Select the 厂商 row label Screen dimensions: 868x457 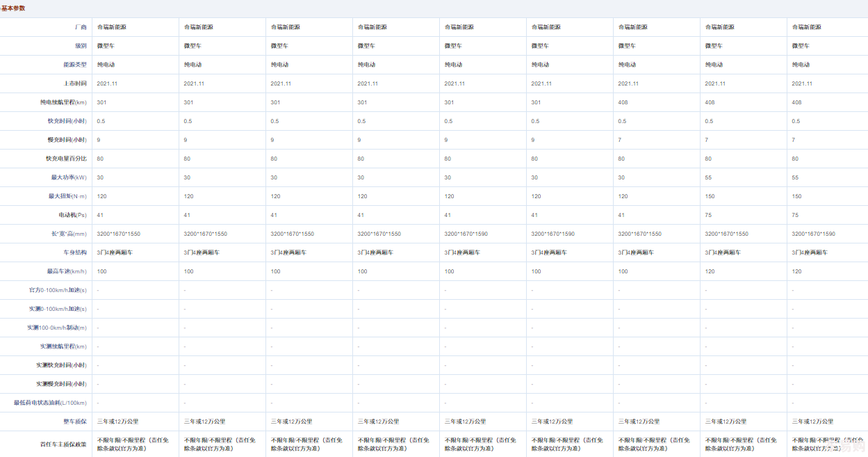pos(80,27)
